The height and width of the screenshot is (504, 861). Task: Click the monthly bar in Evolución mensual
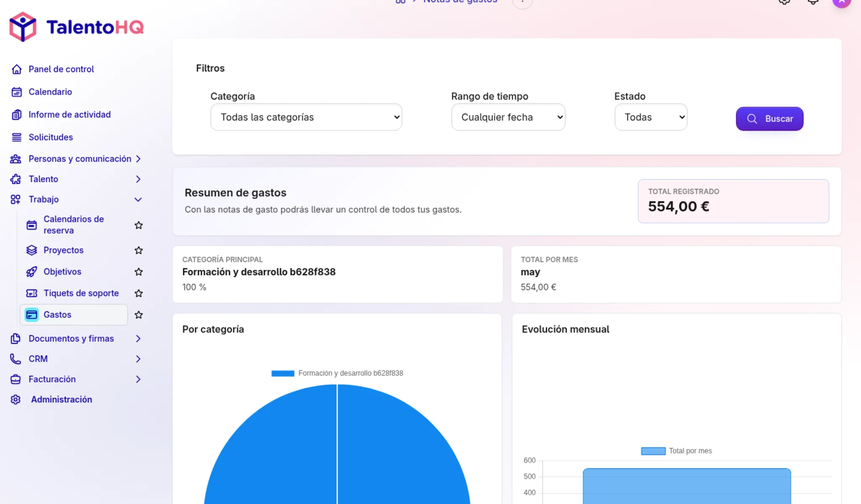pyautogui.click(x=687, y=486)
